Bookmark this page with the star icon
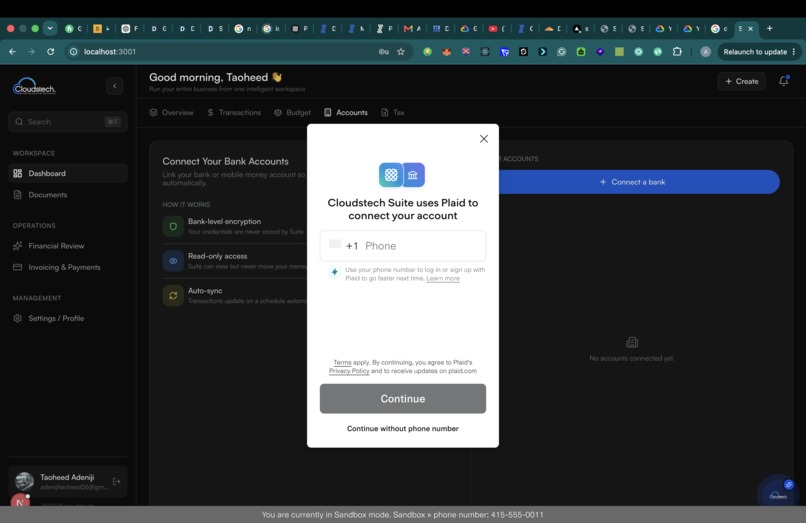806x523 pixels. pyautogui.click(x=401, y=51)
